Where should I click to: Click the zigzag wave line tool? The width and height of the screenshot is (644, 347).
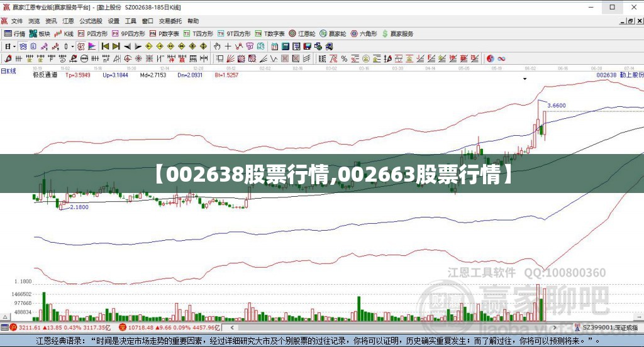[x=274, y=58]
